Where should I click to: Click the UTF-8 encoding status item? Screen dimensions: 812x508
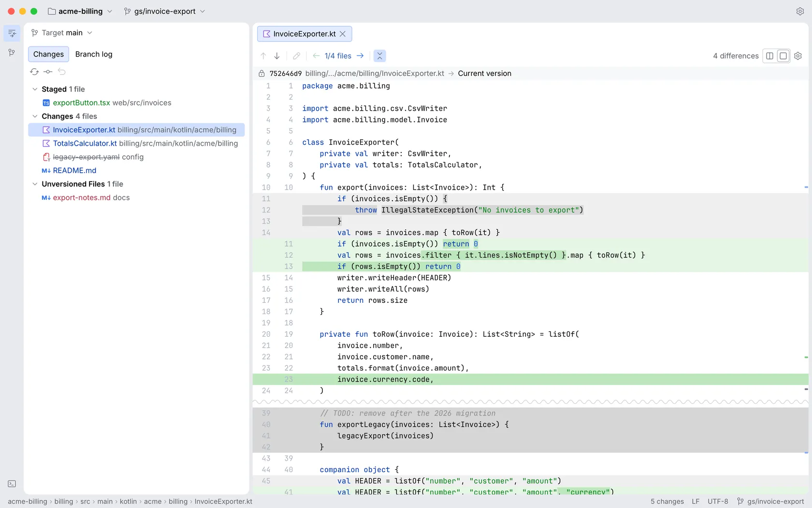coord(718,501)
